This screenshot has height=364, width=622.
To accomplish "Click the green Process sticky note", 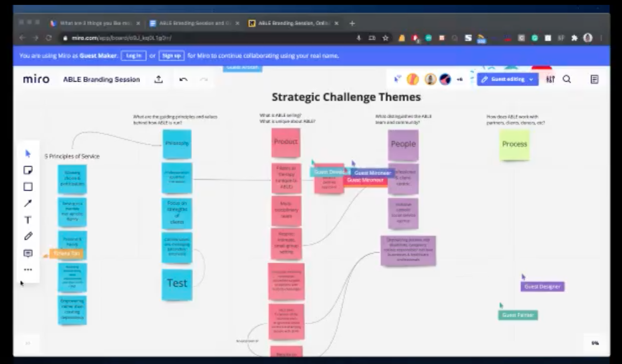I will click(x=514, y=145).
